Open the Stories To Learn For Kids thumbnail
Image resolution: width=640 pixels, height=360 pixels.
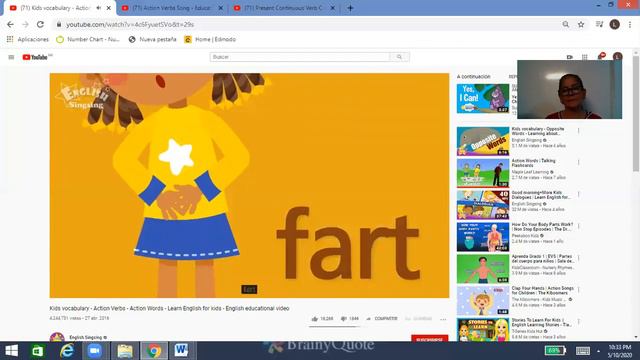tap(483, 330)
